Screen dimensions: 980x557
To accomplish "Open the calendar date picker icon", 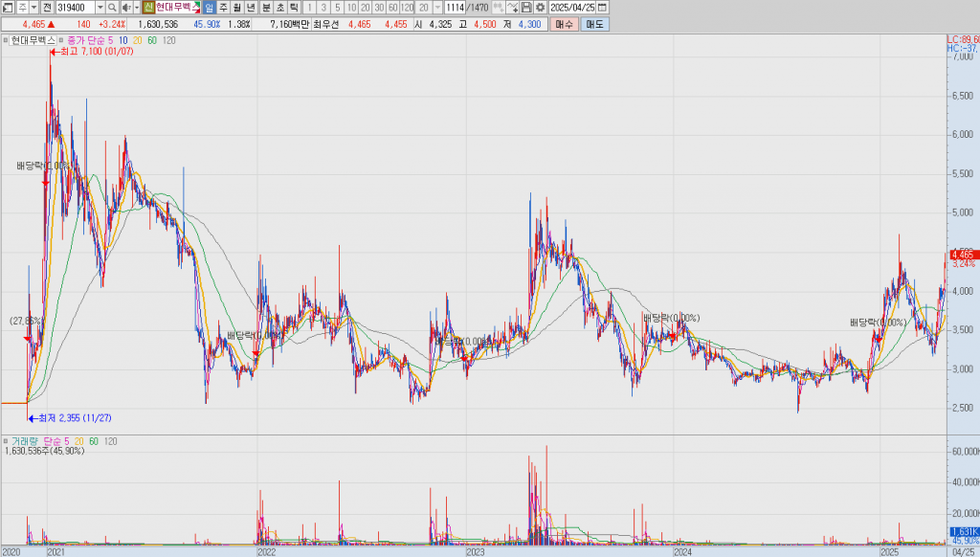I will 601,7.
